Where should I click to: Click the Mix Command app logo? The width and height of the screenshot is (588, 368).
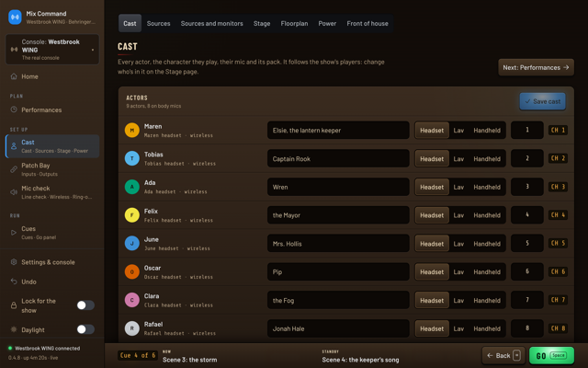(x=15, y=17)
